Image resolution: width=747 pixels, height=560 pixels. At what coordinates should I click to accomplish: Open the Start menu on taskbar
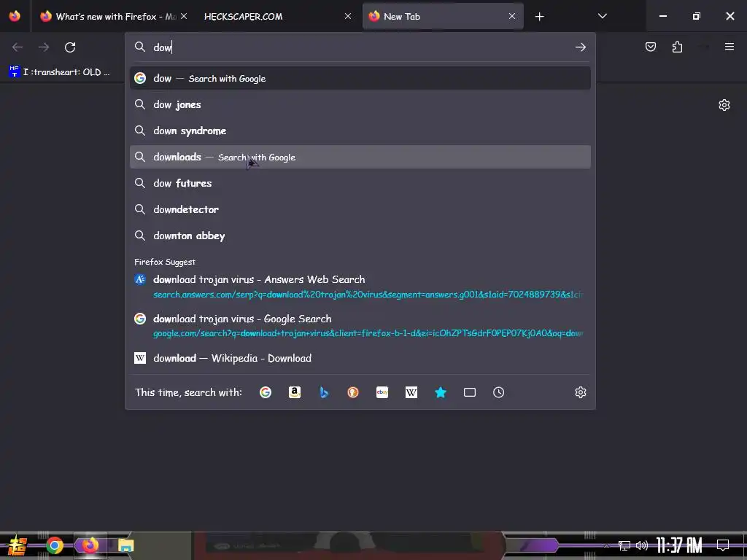coord(18,545)
